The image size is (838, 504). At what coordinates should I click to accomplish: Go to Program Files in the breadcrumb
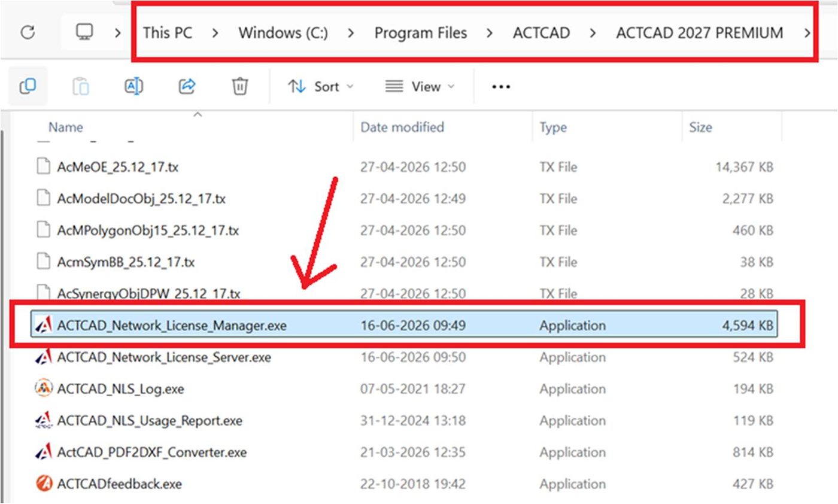click(x=421, y=33)
